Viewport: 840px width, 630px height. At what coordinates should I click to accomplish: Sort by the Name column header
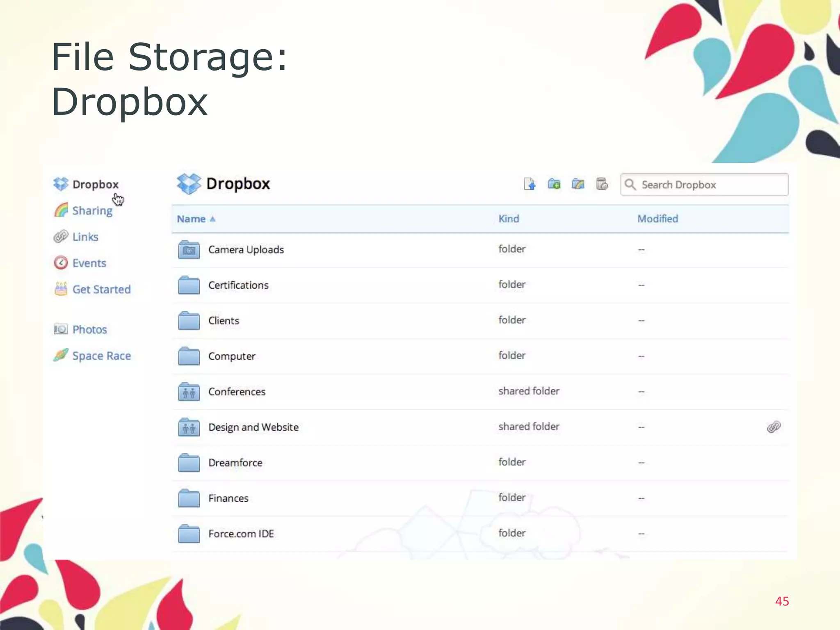(191, 219)
